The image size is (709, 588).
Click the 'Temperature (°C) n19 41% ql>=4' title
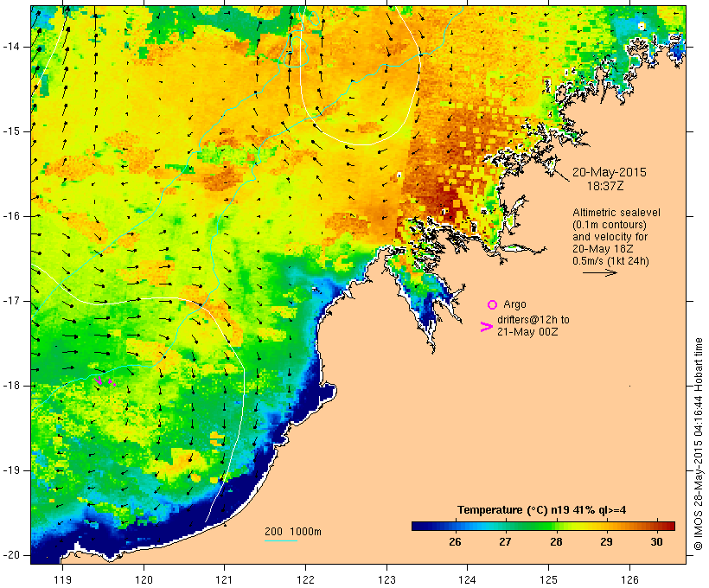(x=542, y=510)
